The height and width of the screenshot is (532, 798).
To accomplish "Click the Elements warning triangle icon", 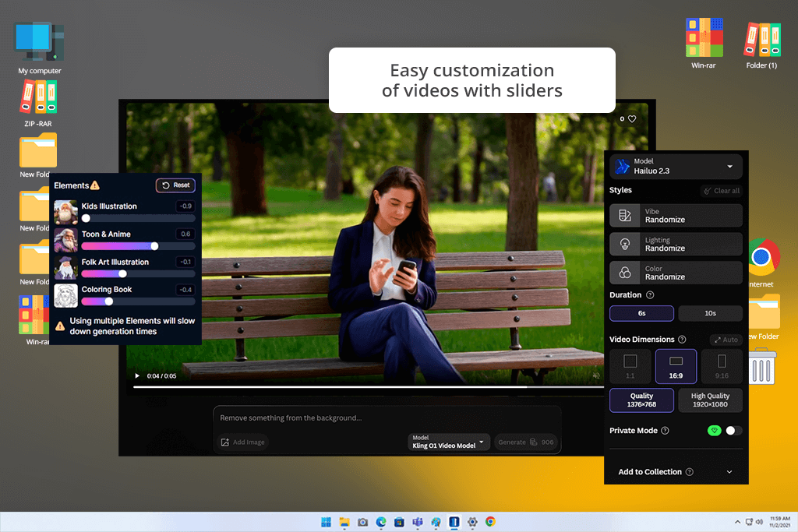I will click(94, 185).
